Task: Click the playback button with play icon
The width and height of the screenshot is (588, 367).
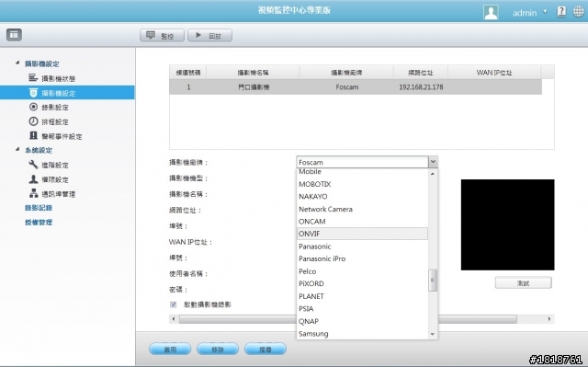Action: (209, 35)
